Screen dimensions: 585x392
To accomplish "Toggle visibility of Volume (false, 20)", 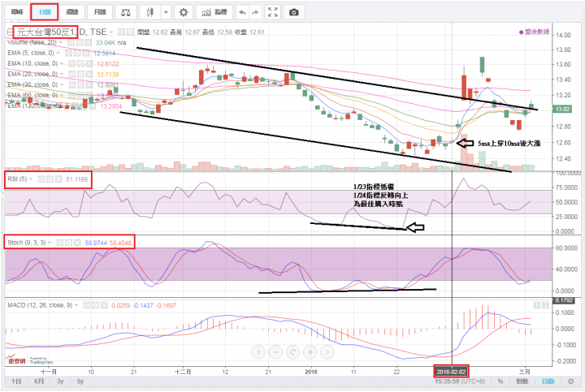I will [x=71, y=42].
